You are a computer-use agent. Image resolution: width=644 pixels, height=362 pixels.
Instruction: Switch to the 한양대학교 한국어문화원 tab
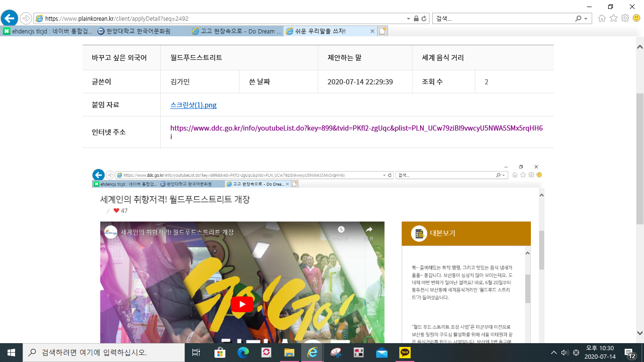tap(141, 31)
